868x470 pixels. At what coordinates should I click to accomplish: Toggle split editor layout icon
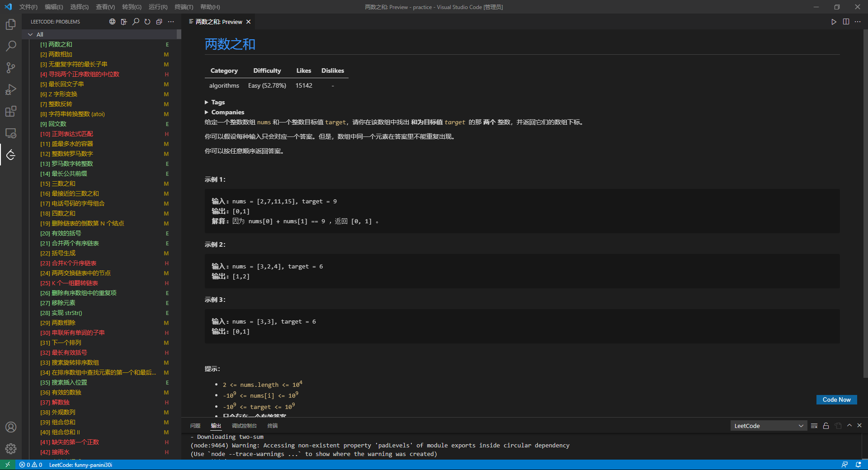pyautogui.click(x=846, y=22)
